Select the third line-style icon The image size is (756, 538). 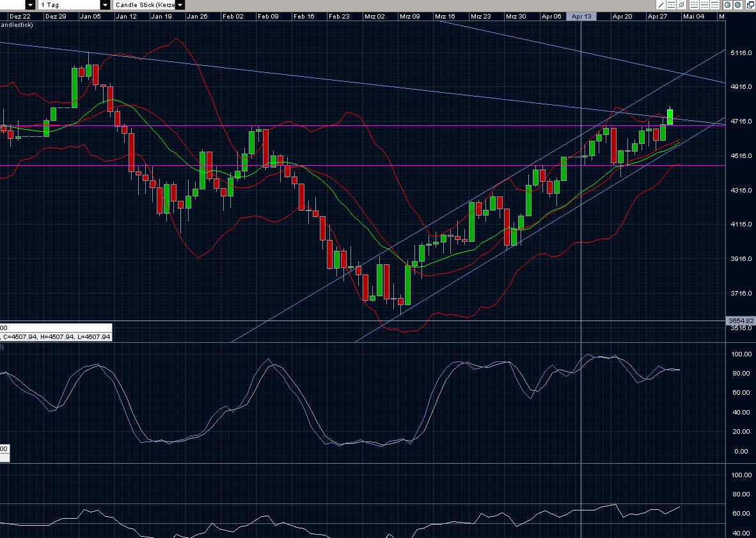pyautogui.click(x=714, y=5)
